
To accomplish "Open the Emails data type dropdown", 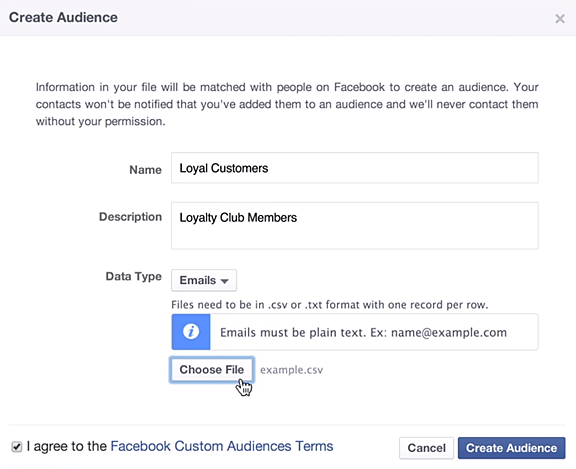I will tap(204, 280).
